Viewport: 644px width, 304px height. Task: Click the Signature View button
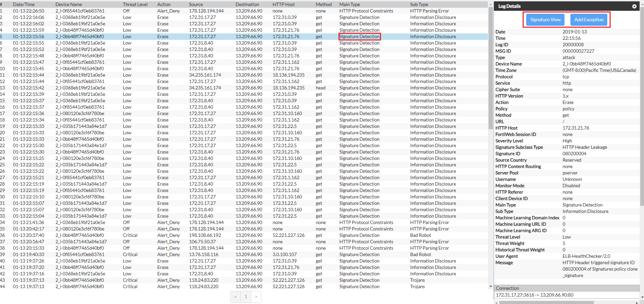tap(545, 20)
